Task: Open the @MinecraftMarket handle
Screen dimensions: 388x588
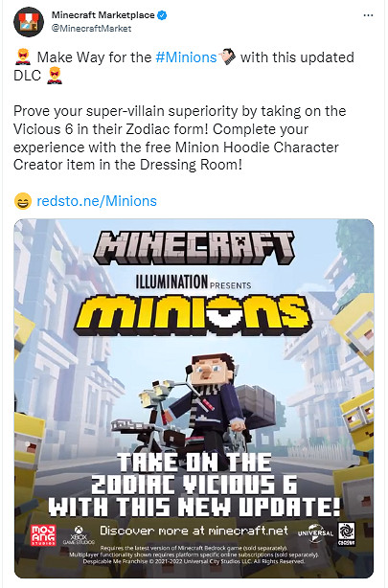Action: 91,29
